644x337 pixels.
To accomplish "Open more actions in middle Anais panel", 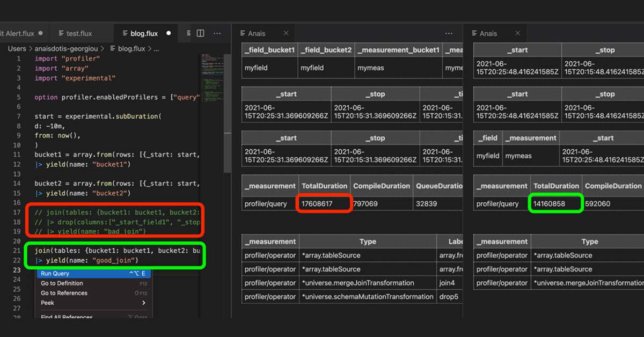I will click(449, 33).
